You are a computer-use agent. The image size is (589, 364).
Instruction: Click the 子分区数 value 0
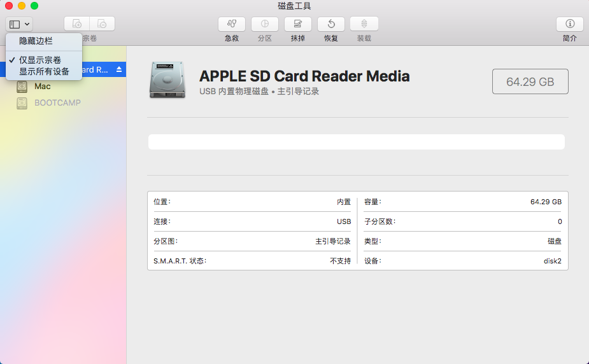pos(560,221)
